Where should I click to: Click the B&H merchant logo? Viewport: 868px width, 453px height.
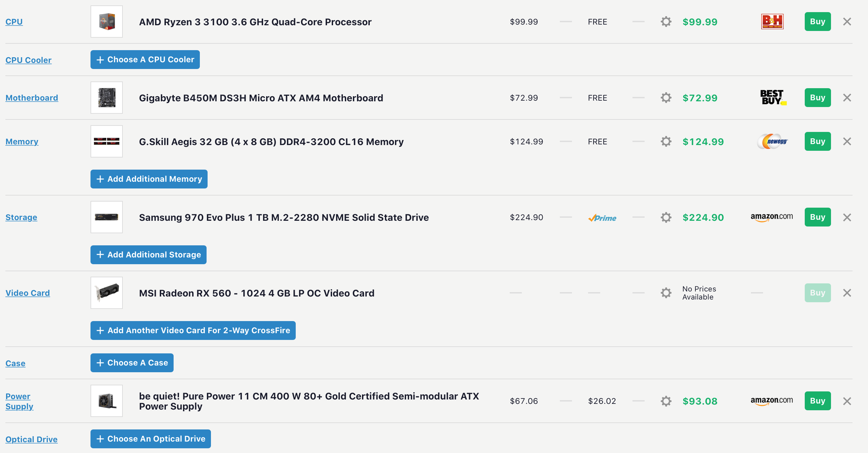tap(772, 22)
